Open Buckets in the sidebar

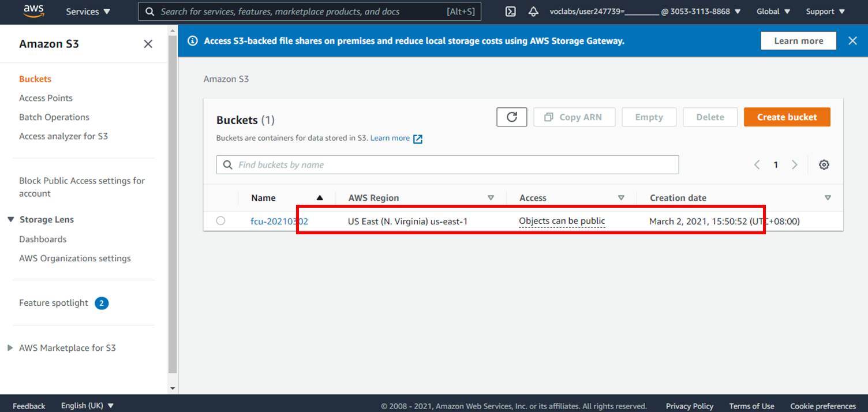click(x=35, y=79)
